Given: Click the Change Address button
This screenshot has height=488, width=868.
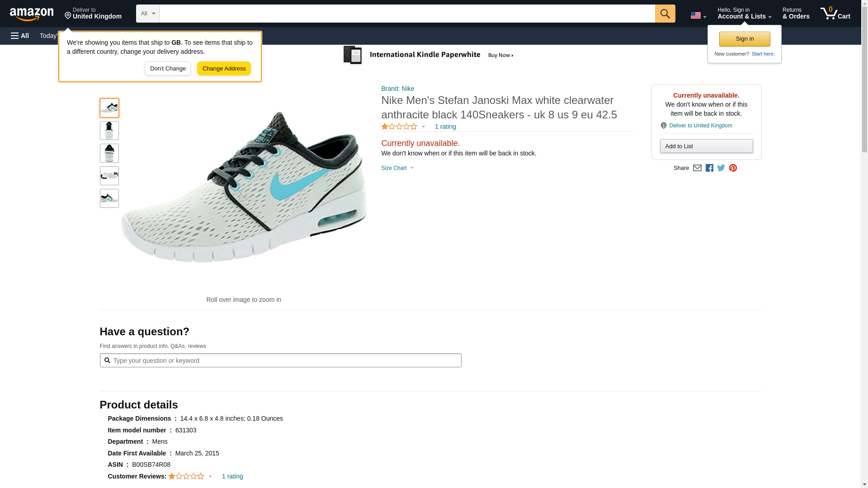Looking at the screenshot, I should pos(224,69).
